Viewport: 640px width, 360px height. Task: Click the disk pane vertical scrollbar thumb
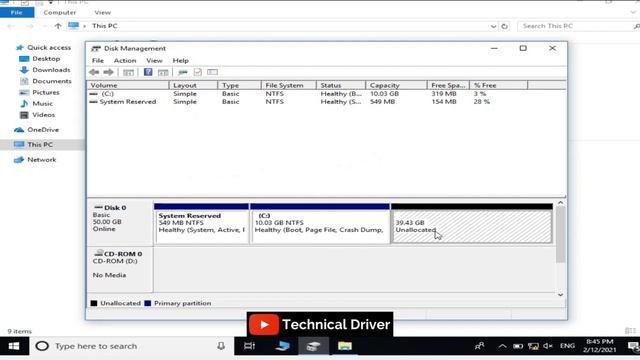[560, 235]
